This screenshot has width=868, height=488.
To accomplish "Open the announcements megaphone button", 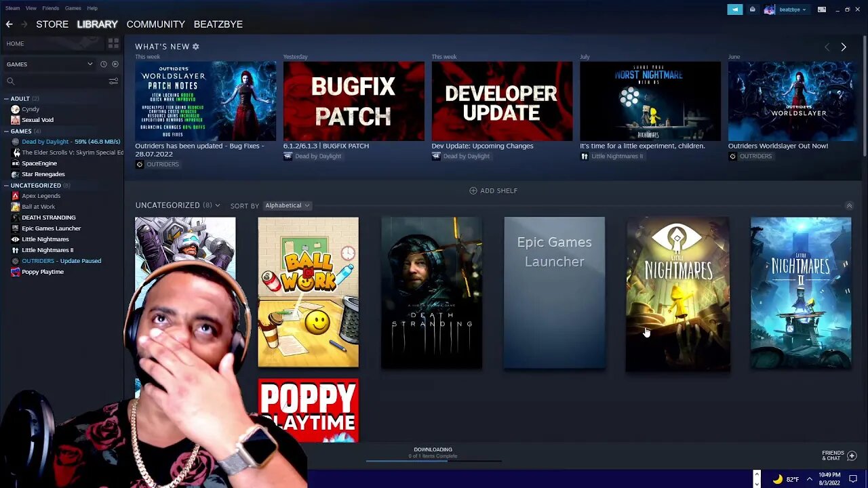I will 735,9.
